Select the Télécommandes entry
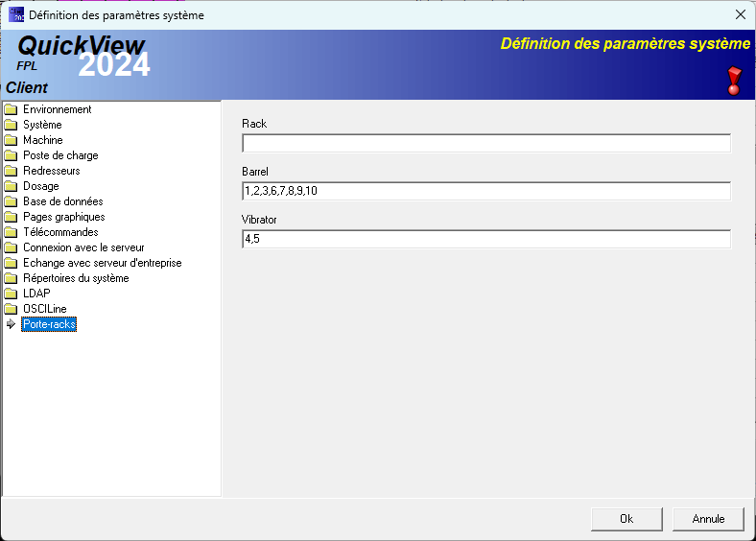 pos(60,232)
